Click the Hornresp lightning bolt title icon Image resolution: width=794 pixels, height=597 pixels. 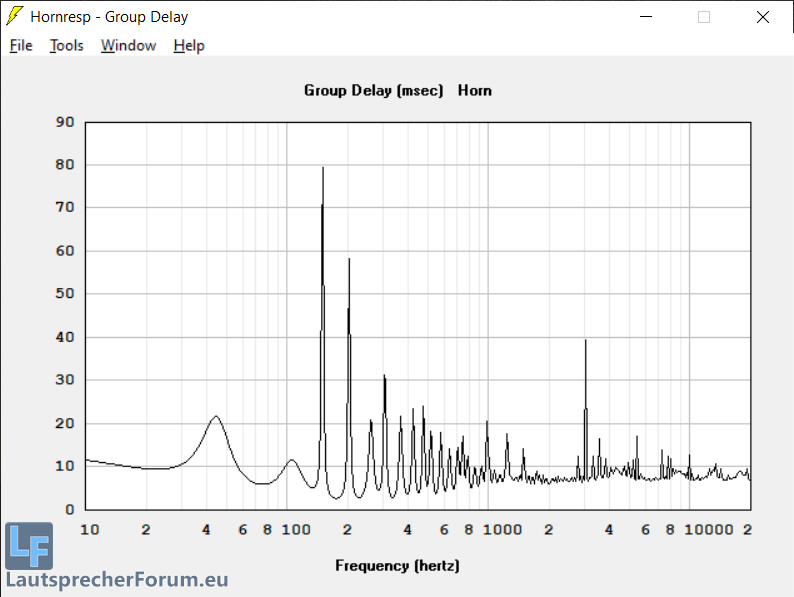15,16
